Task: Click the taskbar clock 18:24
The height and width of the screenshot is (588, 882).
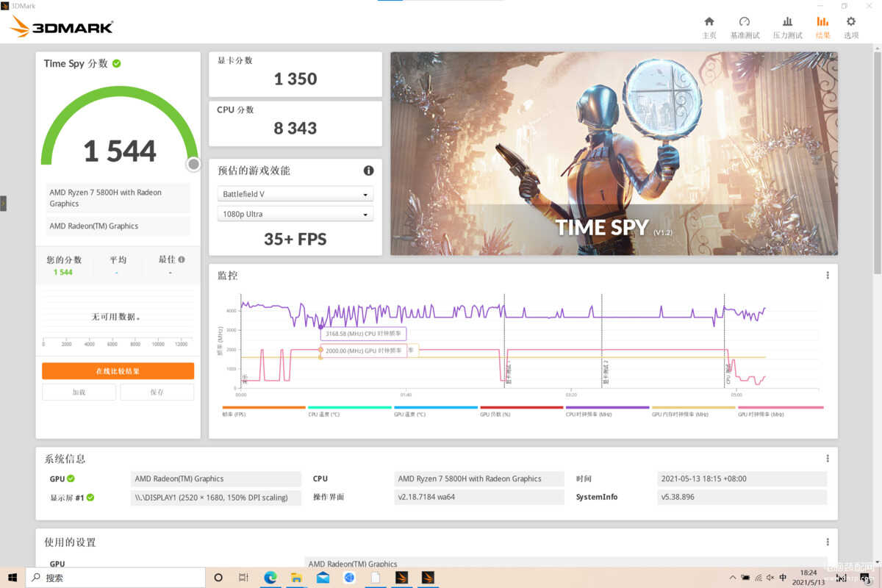Action: 808,577
